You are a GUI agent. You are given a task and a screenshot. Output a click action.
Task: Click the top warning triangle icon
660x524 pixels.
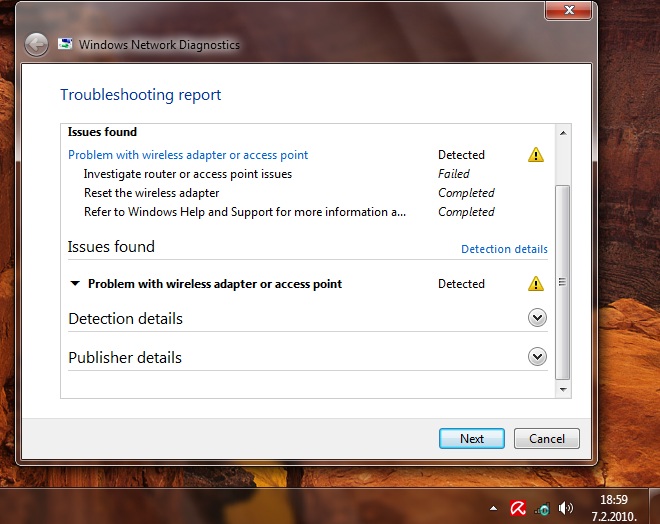pos(536,155)
